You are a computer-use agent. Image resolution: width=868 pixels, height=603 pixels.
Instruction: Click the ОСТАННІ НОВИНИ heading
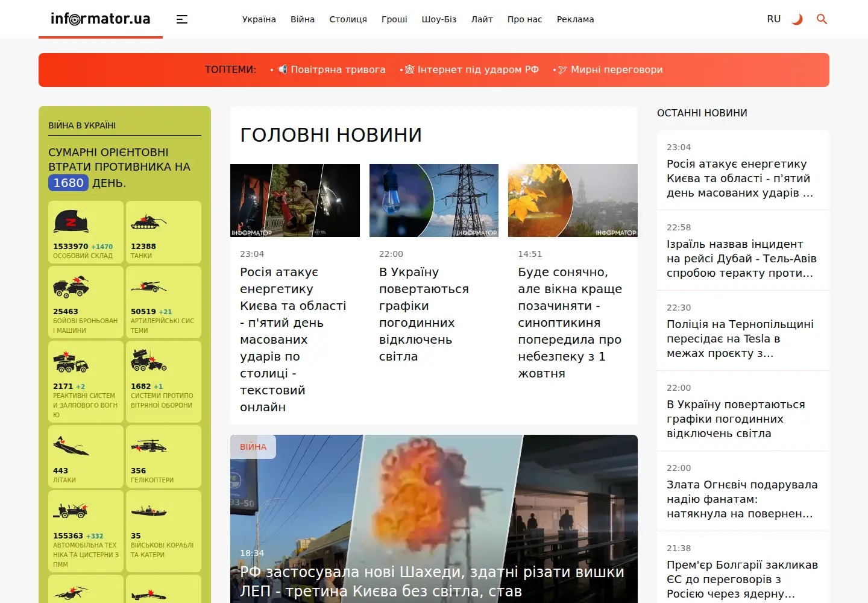(702, 113)
